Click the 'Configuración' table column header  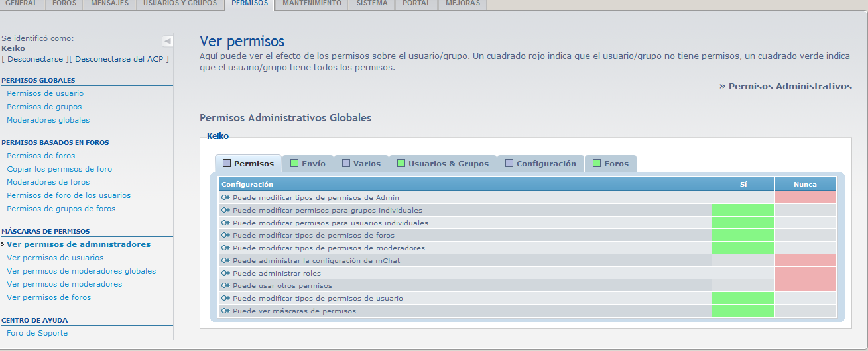465,184
